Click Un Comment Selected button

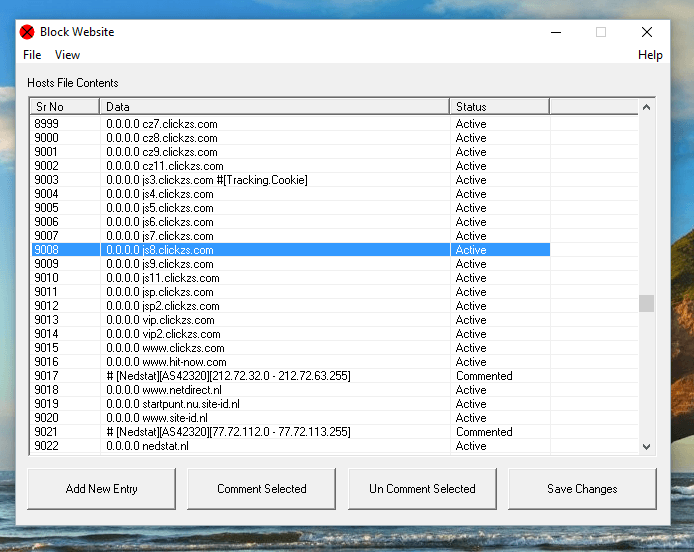tap(422, 489)
